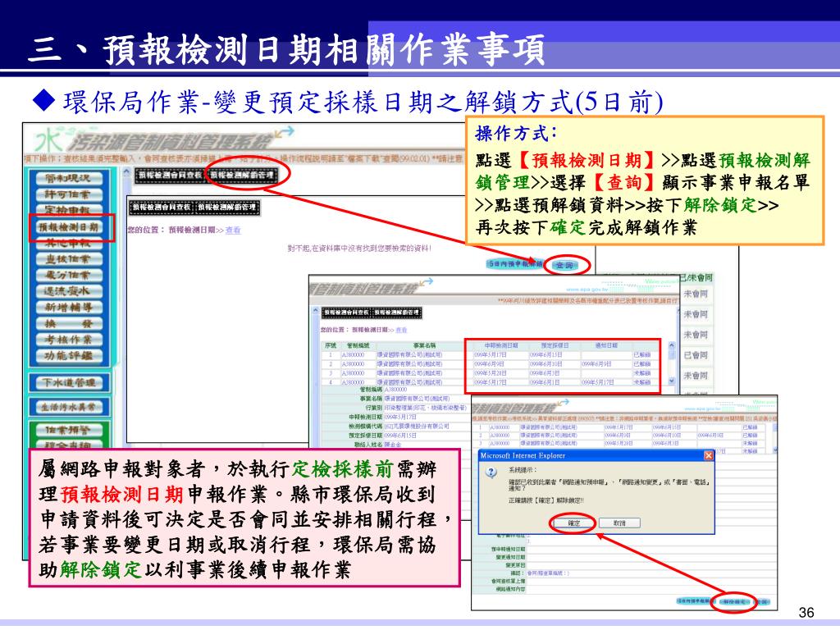Select 預報檢測日期 in the left sidebar
Image resolution: width=840 pixels, height=630 pixels.
[68, 226]
